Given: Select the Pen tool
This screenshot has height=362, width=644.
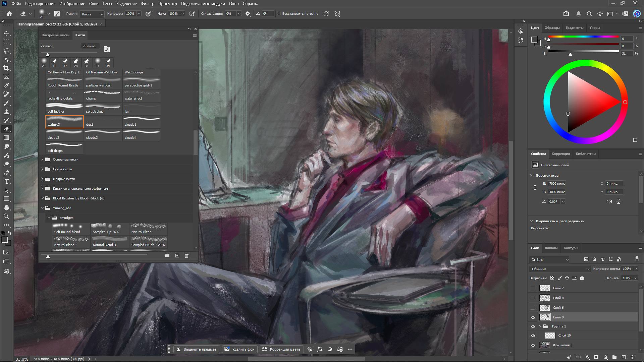Looking at the screenshot, I should tap(6, 173).
